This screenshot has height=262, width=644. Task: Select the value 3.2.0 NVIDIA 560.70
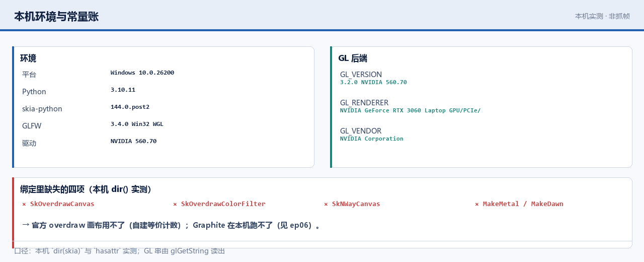(x=373, y=82)
